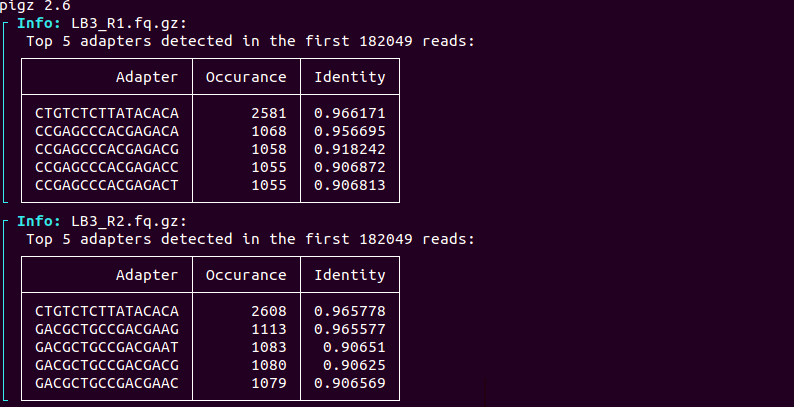Click "Top 5 adapters" line under LB3_R1.fq.gz
The width and height of the screenshot is (794, 407).
tap(251, 41)
